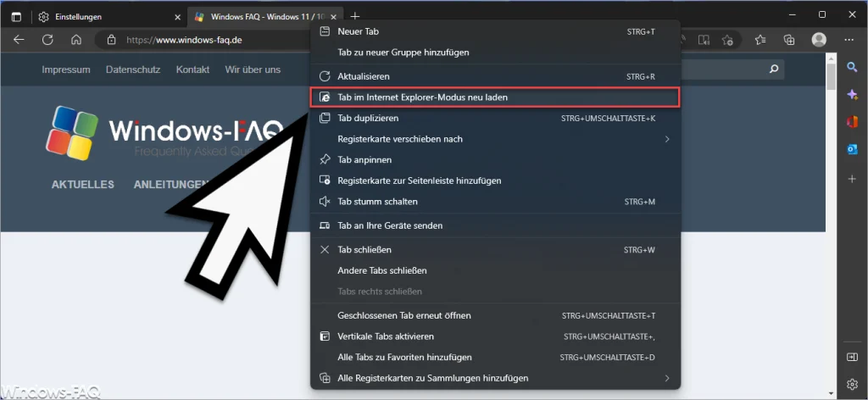Image resolution: width=868 pixels, height=400 pixels.
Task: View site info via the lock icon
Action: coord(111,40)
